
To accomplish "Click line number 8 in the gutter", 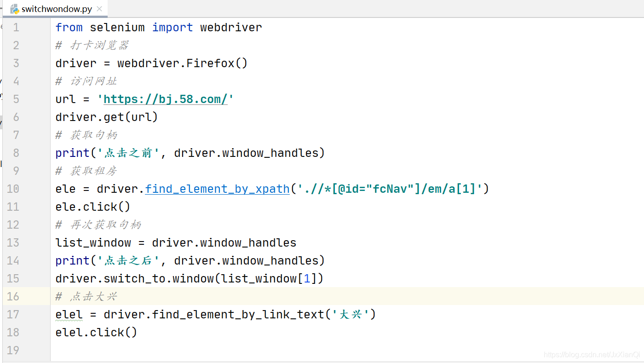I will click(16, 153).
